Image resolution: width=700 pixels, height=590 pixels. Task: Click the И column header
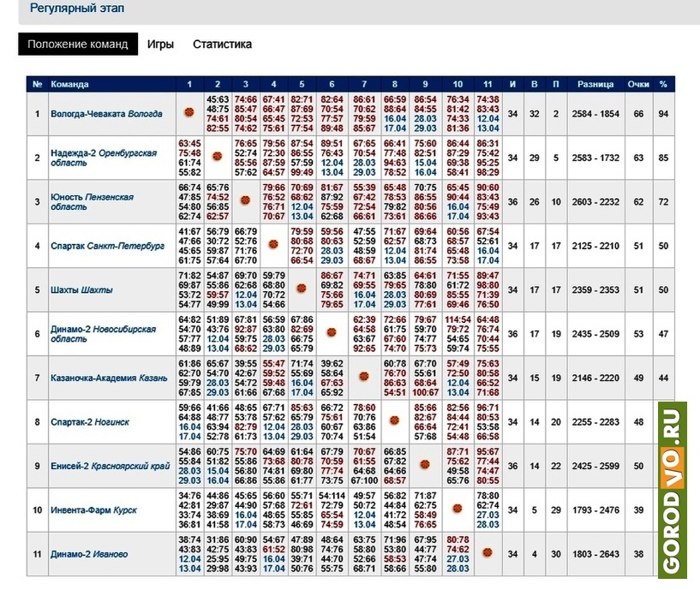tap(512, 85)
